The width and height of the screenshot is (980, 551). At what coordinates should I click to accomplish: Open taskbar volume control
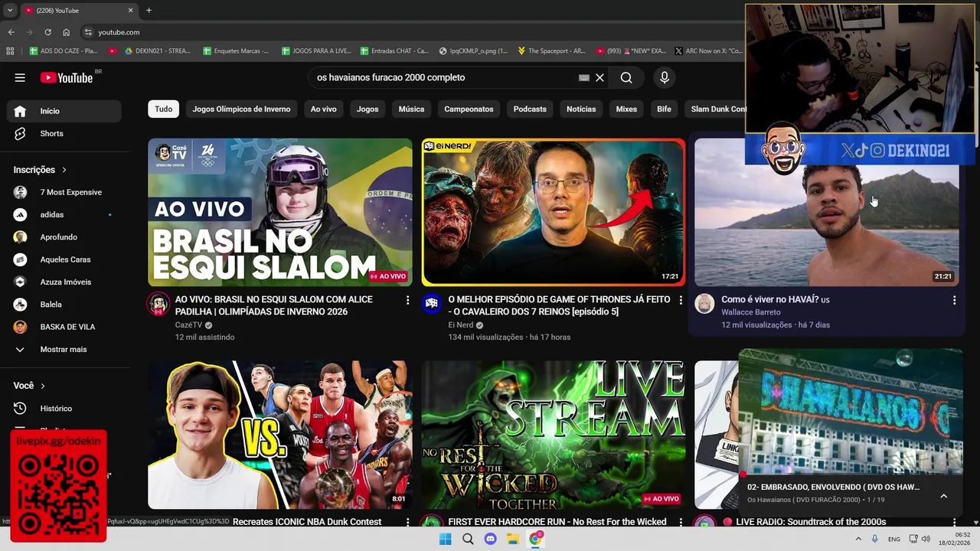tap(926, 539)
